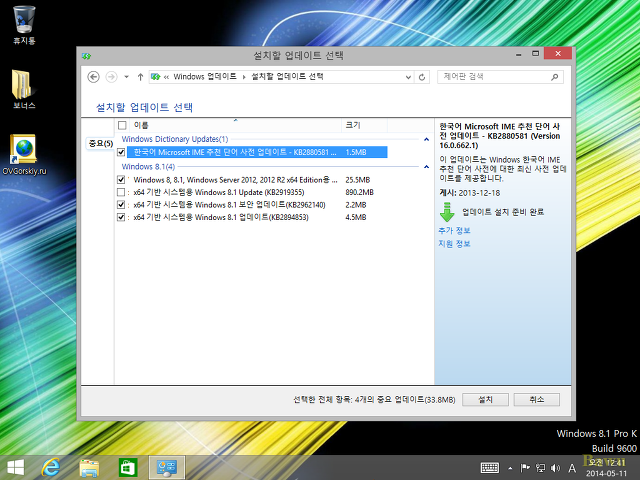Select the Windows Server 2012 x64 Edition row
Viewport: 640px width, 480px height.
click(x=253, y=180)
